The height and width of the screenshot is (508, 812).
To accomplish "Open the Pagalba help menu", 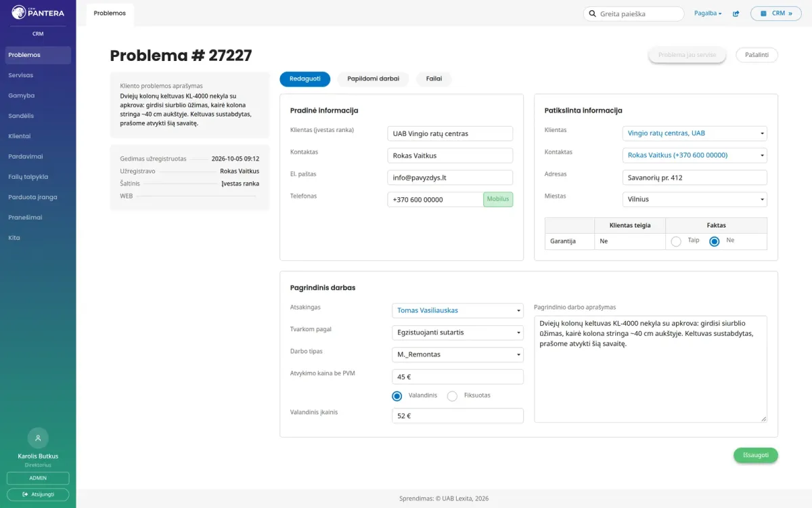I will 708,14.
